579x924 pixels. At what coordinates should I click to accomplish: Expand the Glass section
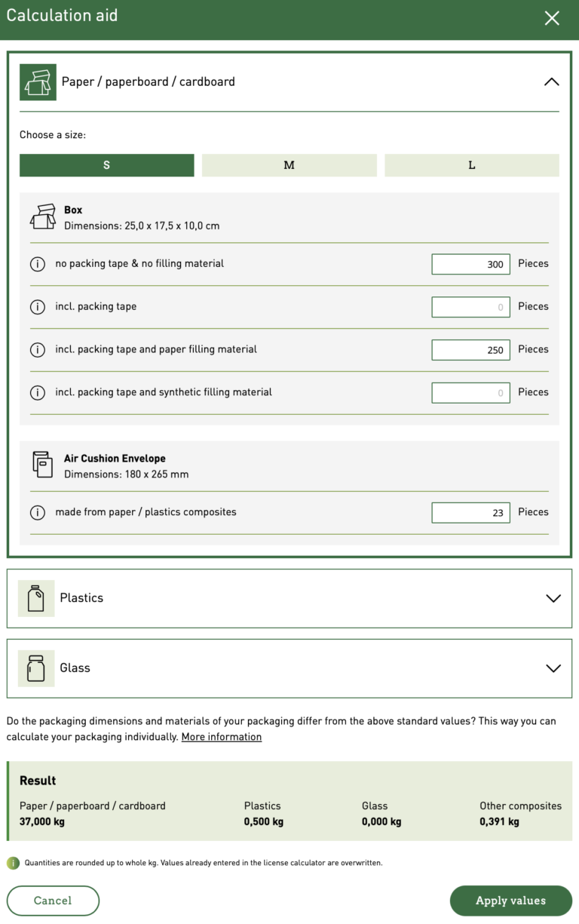click(553, 668)
